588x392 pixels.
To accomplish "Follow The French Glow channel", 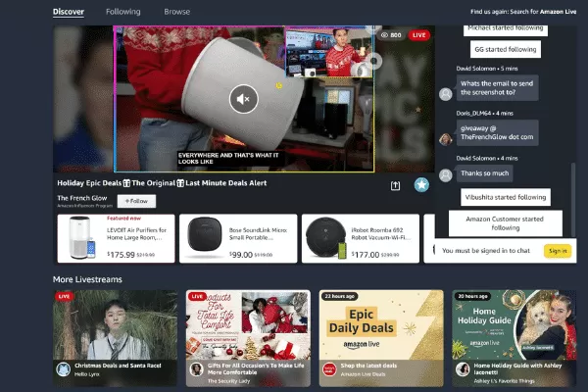I will point(136,201).
